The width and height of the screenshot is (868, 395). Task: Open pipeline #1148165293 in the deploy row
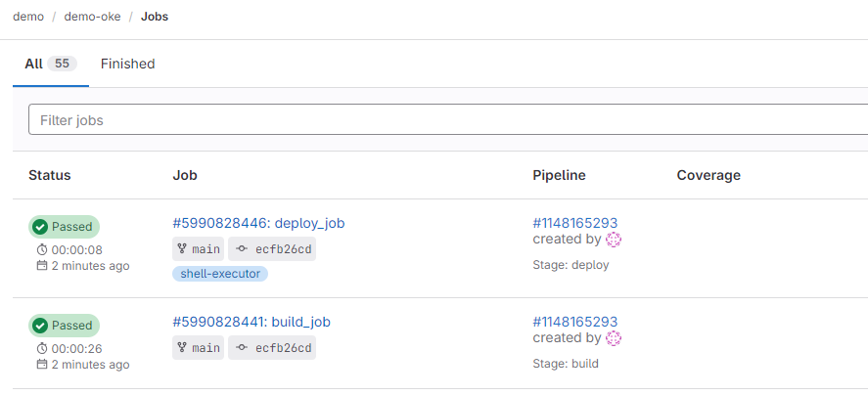(574, 223)
